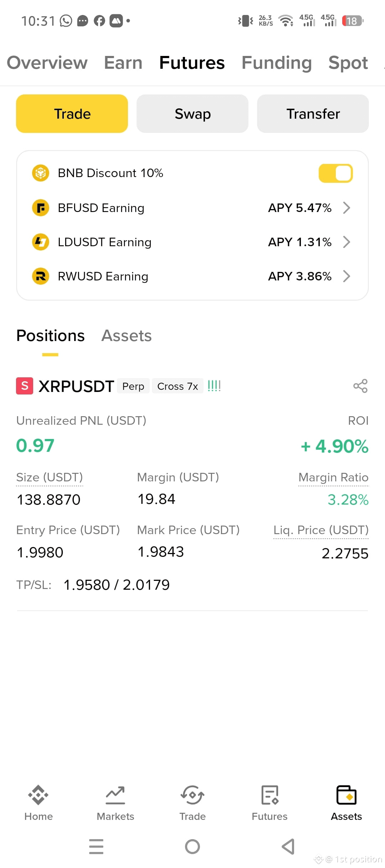Open the Home tab icon
Image resolution: width=385 pixels, height=868 pixels.
tap(38, 795)
